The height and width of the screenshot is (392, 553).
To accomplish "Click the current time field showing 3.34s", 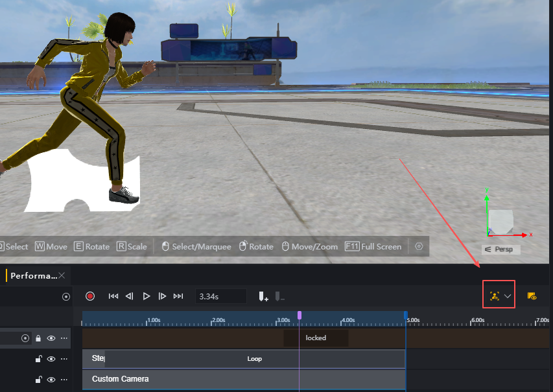I will 220,296.
